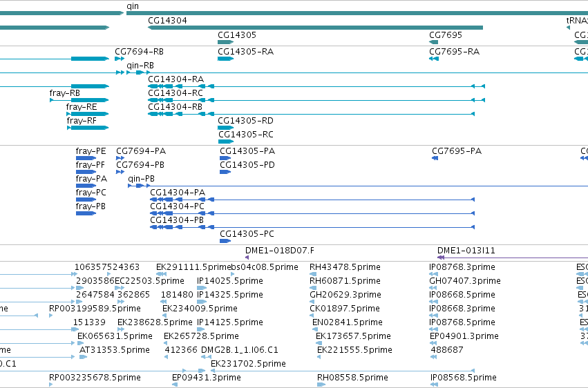Select the DME1-013I11 feature label
588x388 pixels.
(x=466, y=251)
